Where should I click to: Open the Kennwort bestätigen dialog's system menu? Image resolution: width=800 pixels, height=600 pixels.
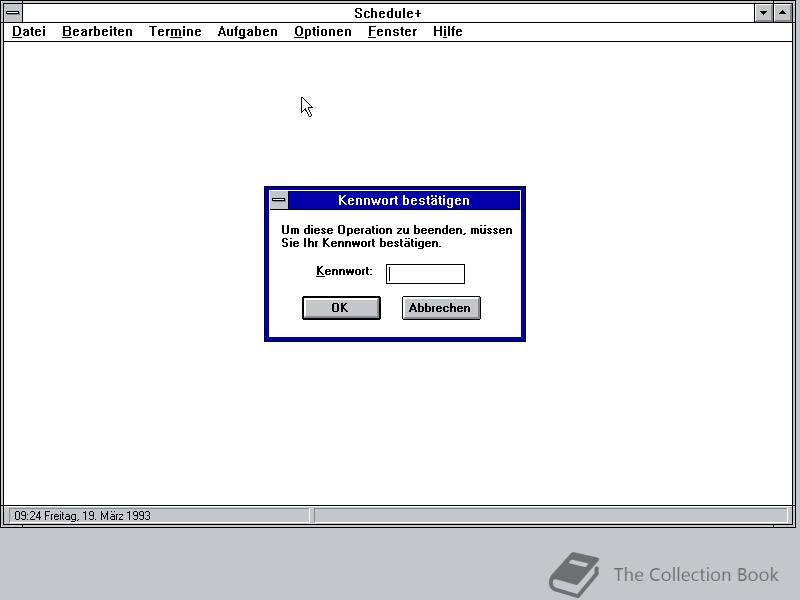pyautogui.click(x=279, y=200)
